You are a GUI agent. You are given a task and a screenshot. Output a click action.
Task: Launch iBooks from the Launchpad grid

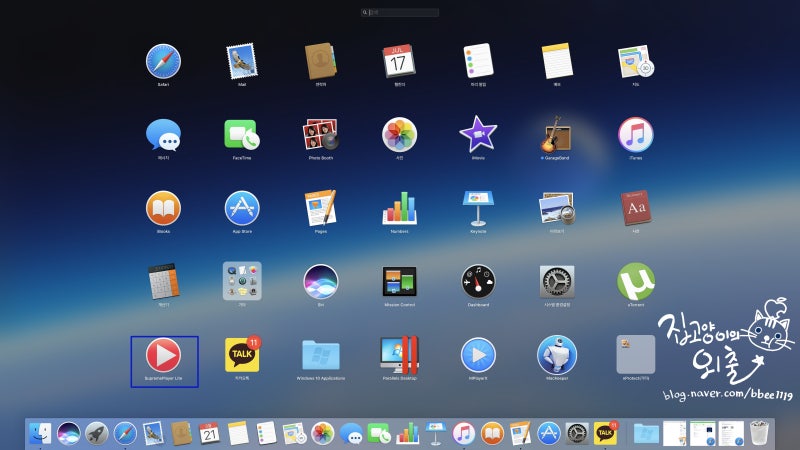pyautogui.click(x=163, y=208)
